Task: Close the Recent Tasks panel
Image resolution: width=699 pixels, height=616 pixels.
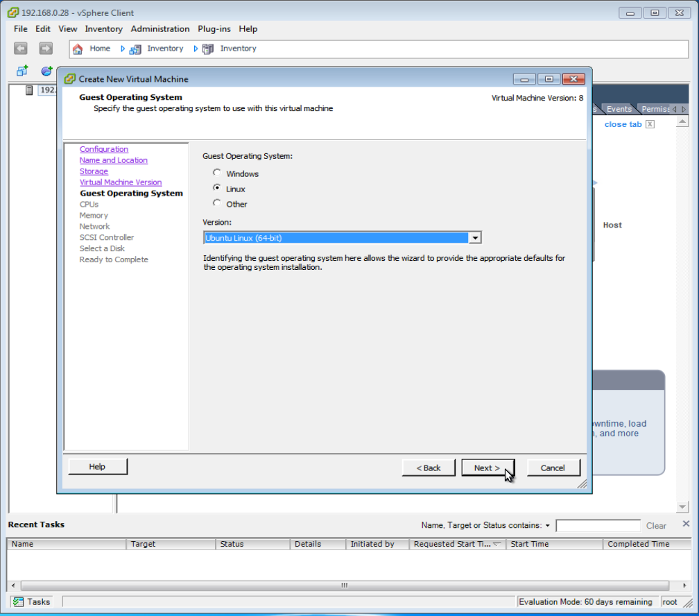Action: 686,524
